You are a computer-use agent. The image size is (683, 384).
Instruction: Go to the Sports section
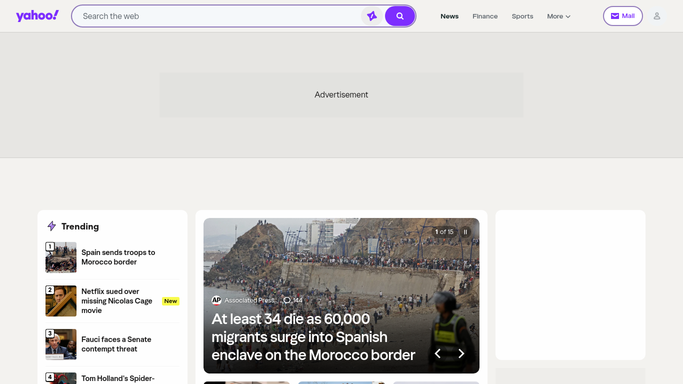click(x=522, y=16)
